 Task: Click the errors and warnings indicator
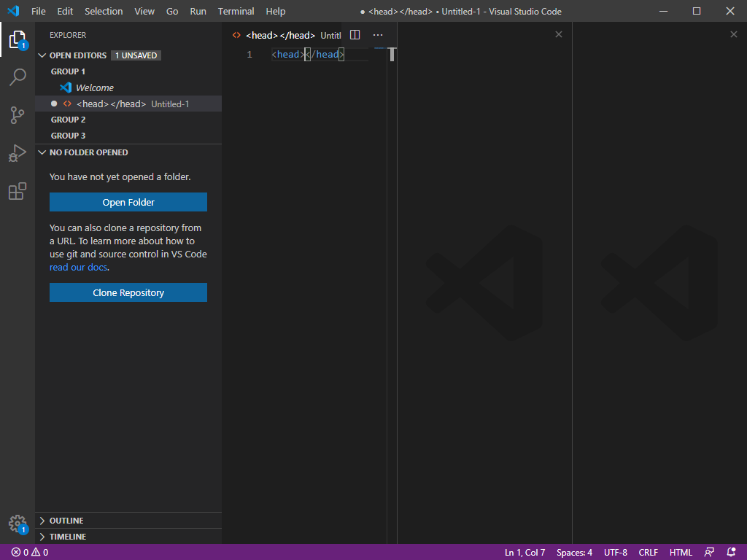[29, 553]
